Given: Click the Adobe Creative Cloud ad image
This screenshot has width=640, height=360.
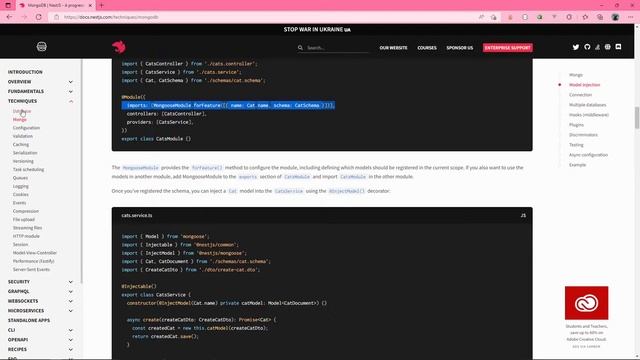Looking at the screenshot, I should click(586, 303).
